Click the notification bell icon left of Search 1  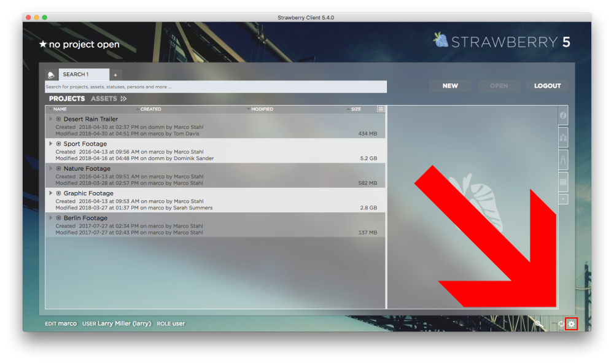pyautogui.click(x=51, y=75)
